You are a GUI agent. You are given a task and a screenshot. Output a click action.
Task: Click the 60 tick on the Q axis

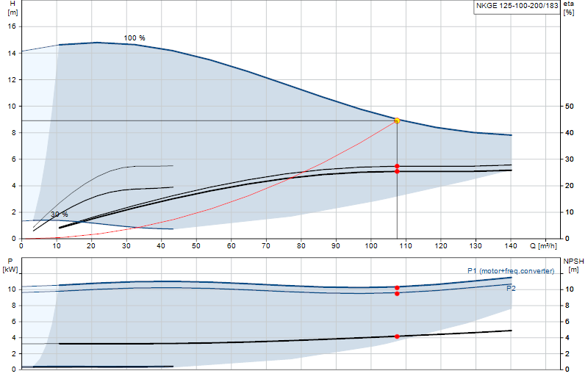(231, 246)
